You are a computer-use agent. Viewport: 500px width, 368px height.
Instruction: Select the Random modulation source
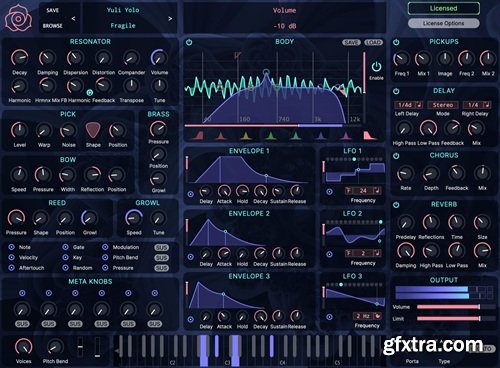click(x=65, y=268)
